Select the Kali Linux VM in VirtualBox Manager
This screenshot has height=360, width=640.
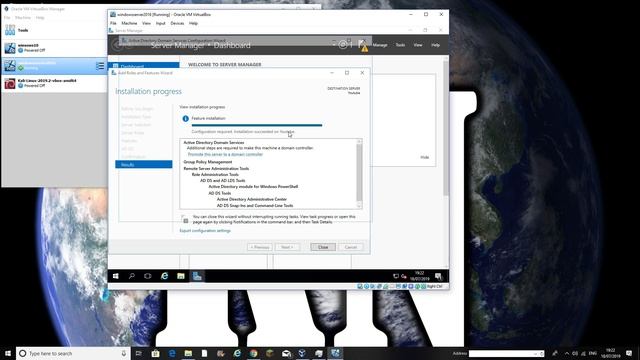click(54, 83)
